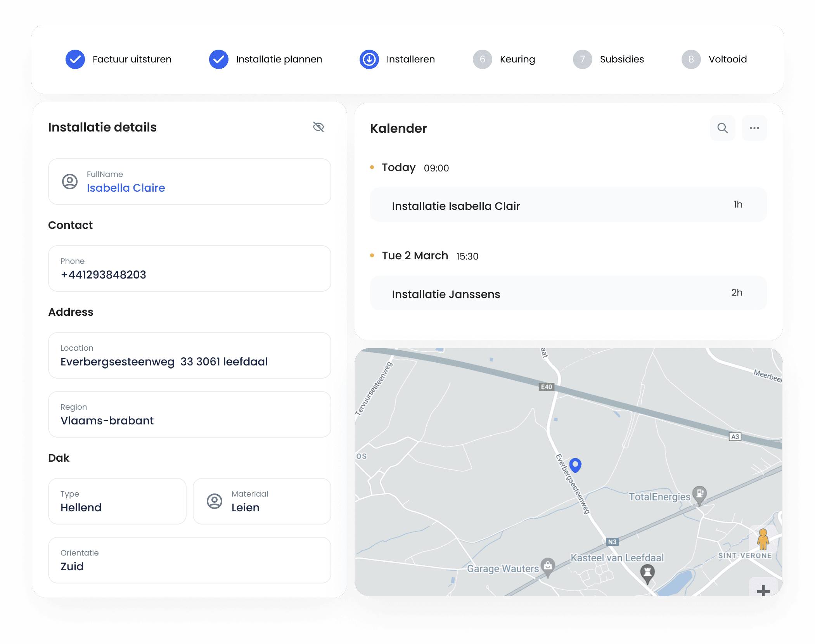Image resolution: width=815 pixels, height=644 pixels.
Task: Open the Isabella Claire name link
Action: pos(126,188)
